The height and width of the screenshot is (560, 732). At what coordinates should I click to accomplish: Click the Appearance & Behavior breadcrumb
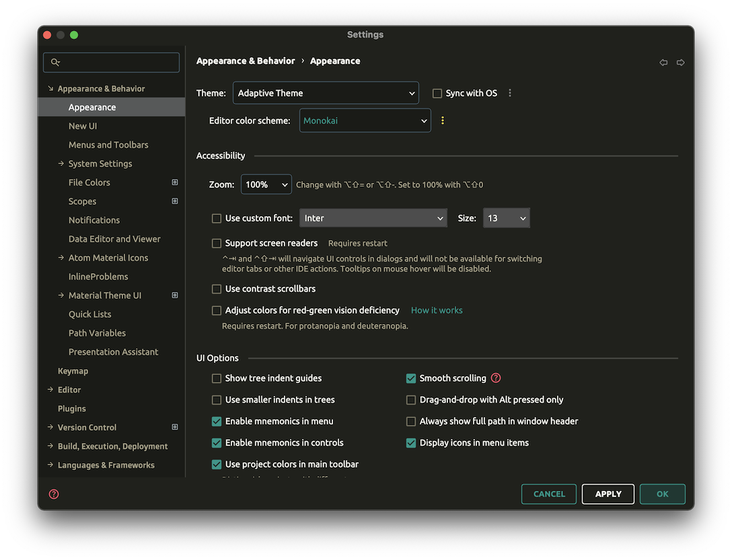(246, 61)
